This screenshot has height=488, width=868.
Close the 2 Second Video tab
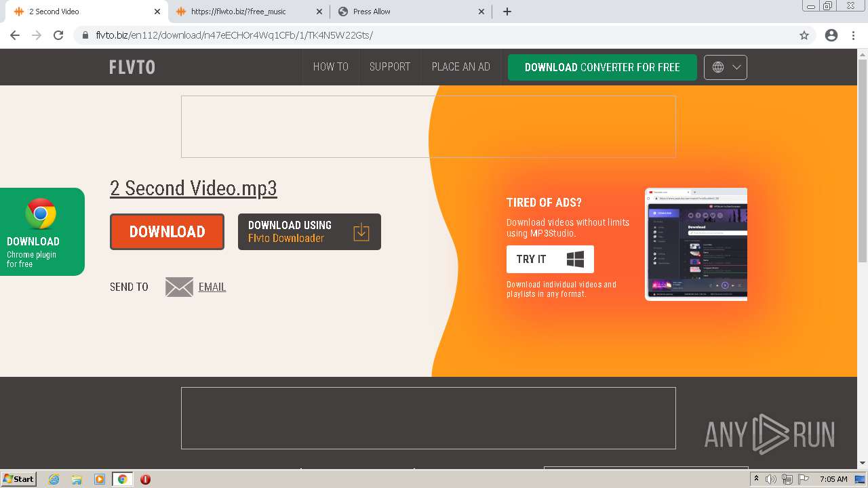(157, 12)
